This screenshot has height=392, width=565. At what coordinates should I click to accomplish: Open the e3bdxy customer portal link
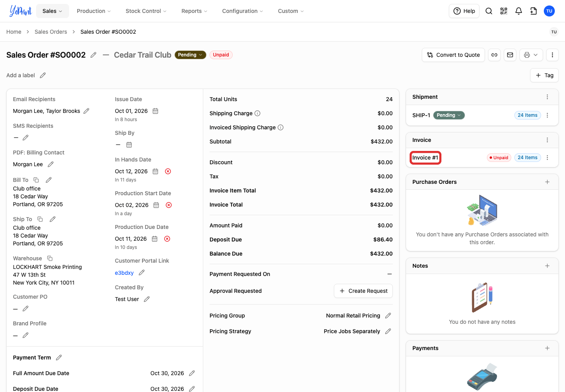pos(124,273)
